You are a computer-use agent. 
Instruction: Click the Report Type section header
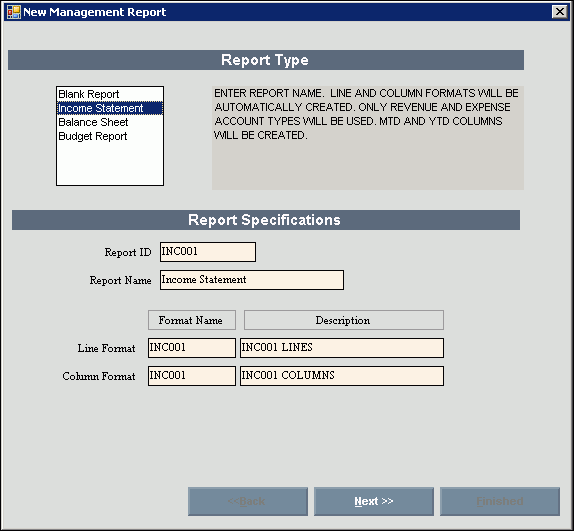coord(266,60)
